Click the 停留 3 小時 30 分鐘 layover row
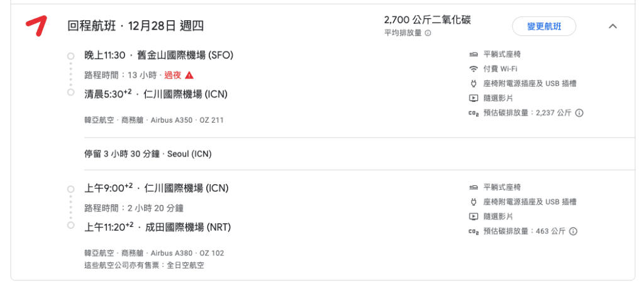Viewport: 644px width, 288px height. click(148, 154)
